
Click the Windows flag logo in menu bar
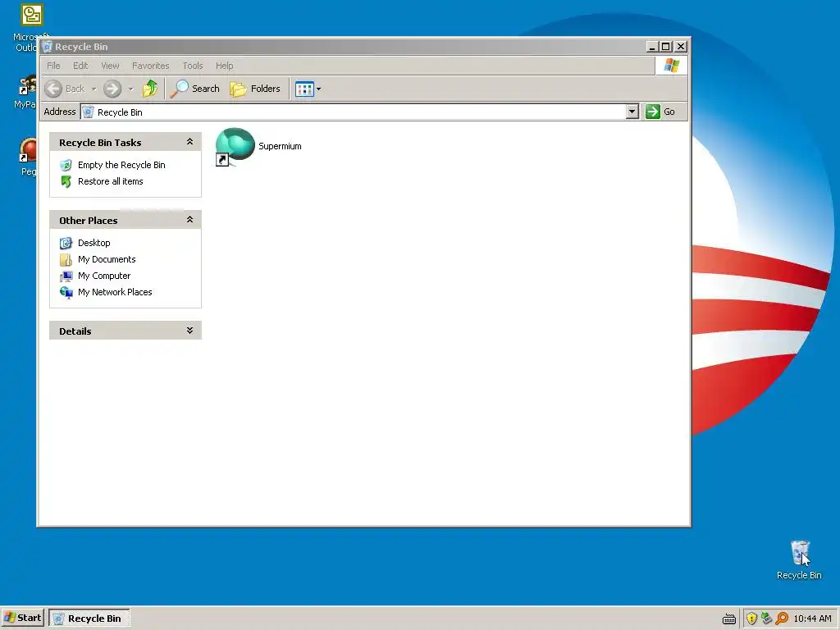pyautogui.click(x=671, y=66)
